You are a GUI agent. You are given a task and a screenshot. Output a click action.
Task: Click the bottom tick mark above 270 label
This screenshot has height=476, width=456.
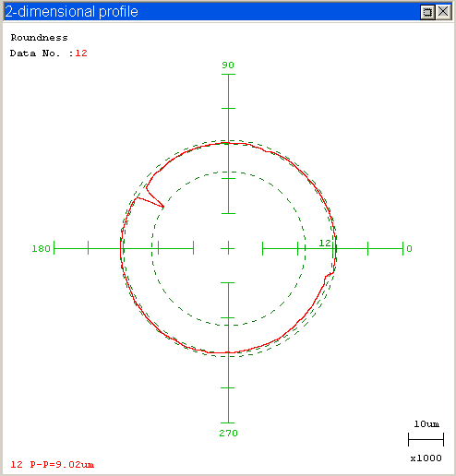pyautogui.click(x=228, y=422)
